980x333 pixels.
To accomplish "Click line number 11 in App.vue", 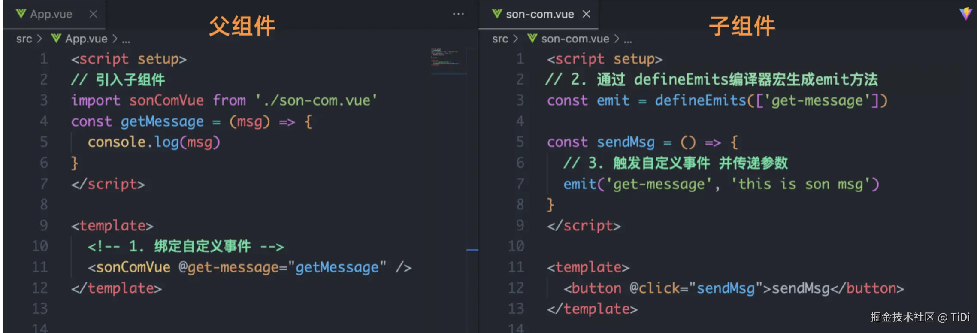I will (x=40, y=267).
